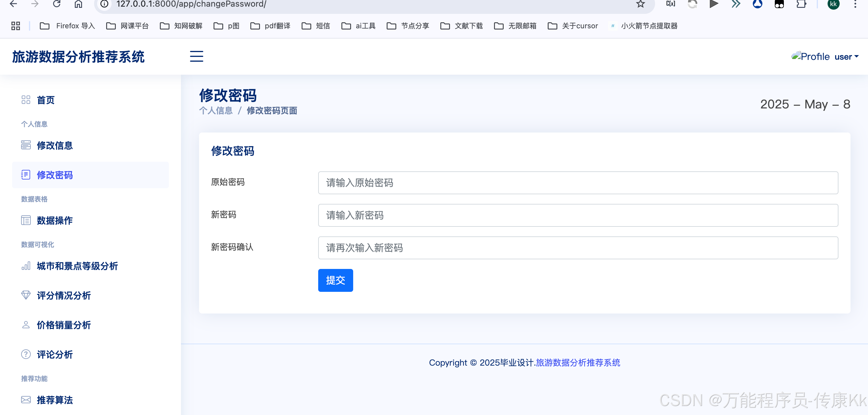
Task: Reload the page with refresh icon
Action: [57, 4]
